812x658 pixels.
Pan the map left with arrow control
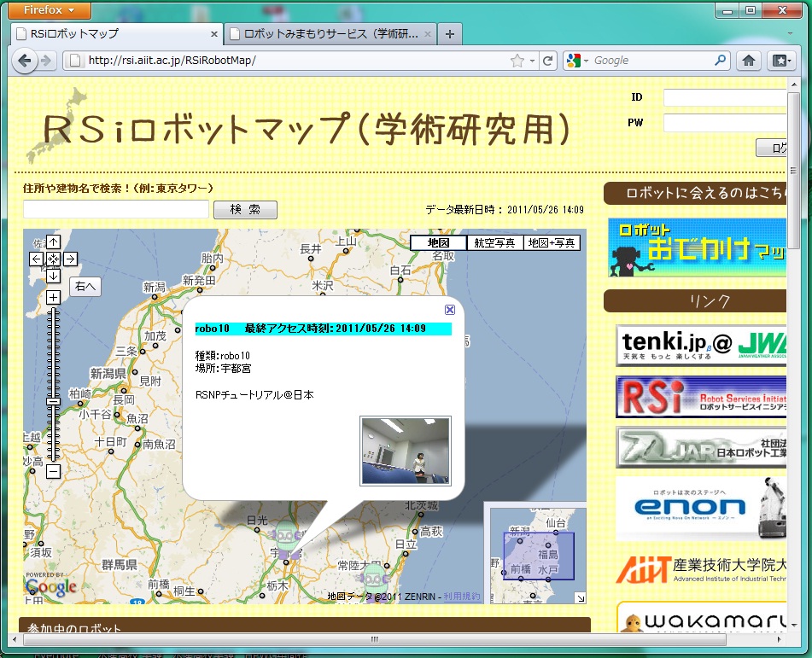click(x=37, y=259)
